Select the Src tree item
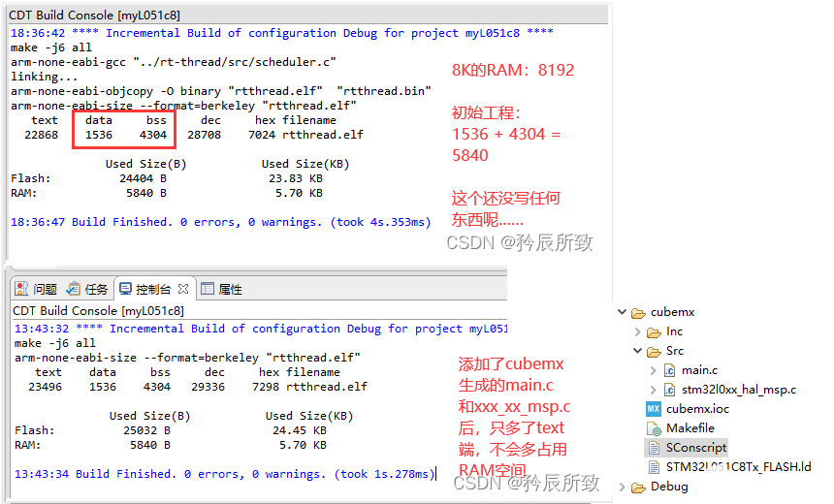834x504 pixels. 674,351
